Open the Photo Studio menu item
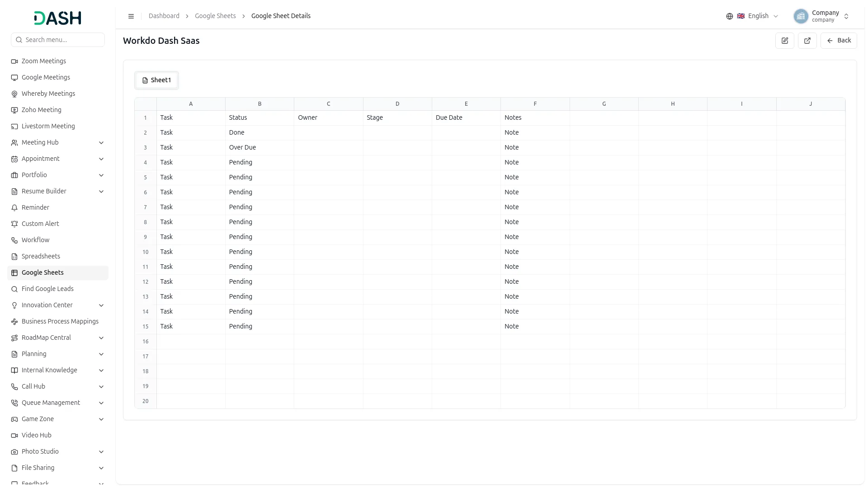 point(58,452)
